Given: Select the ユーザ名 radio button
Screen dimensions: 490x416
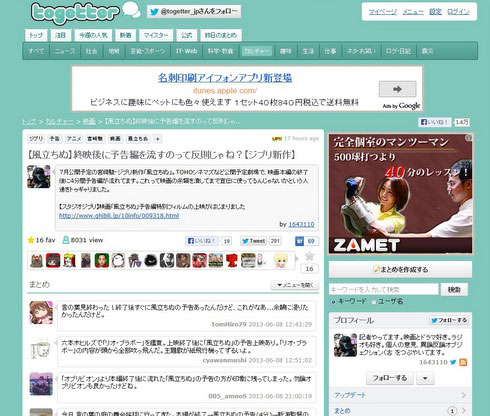Looking at the screenshot, I should (x=374, y=302).
